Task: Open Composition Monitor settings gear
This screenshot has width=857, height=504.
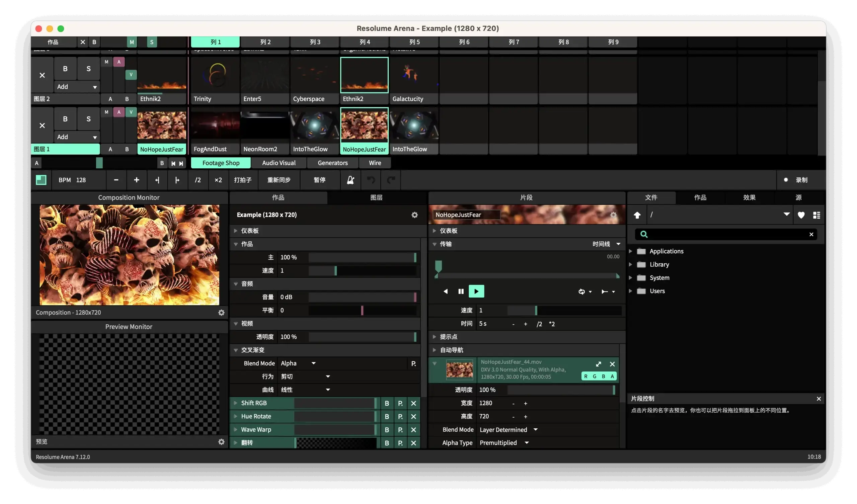Action: pyautogui.click(x=221, y=313)
